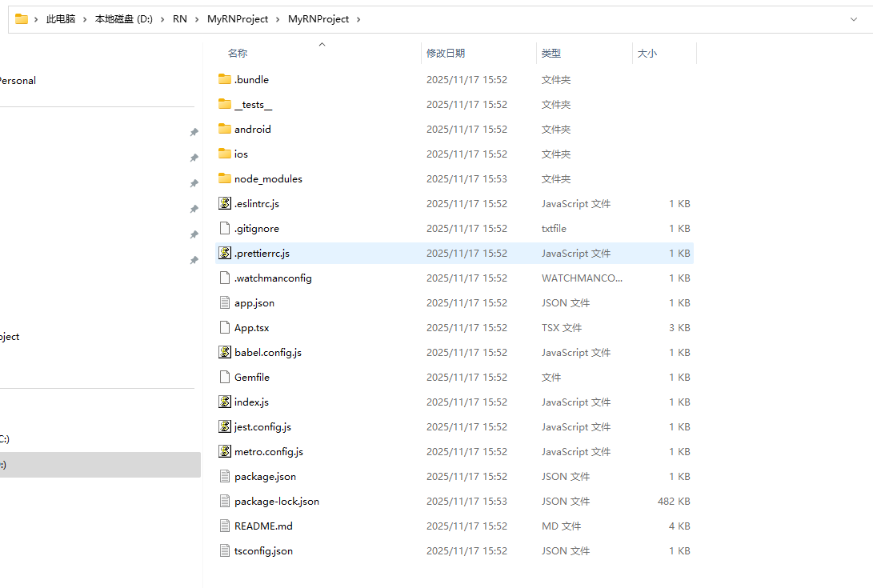This screenshot has height=588, width=873.
Task: Select the package-lock.json file icon
Action: (x=224, y=501)
